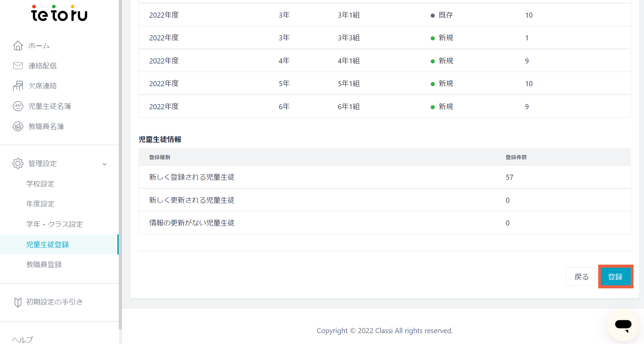Open 教職員登録 menu item

click(44, 265)
